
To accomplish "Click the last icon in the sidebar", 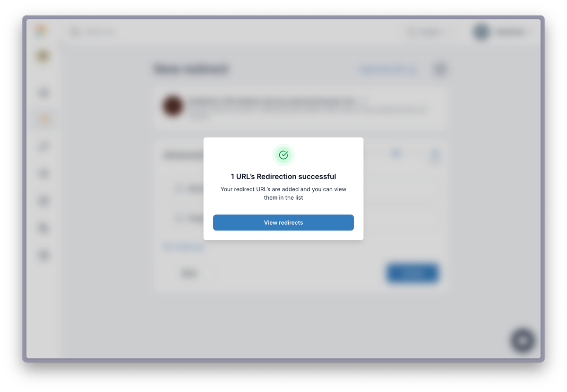I will 43,256.
